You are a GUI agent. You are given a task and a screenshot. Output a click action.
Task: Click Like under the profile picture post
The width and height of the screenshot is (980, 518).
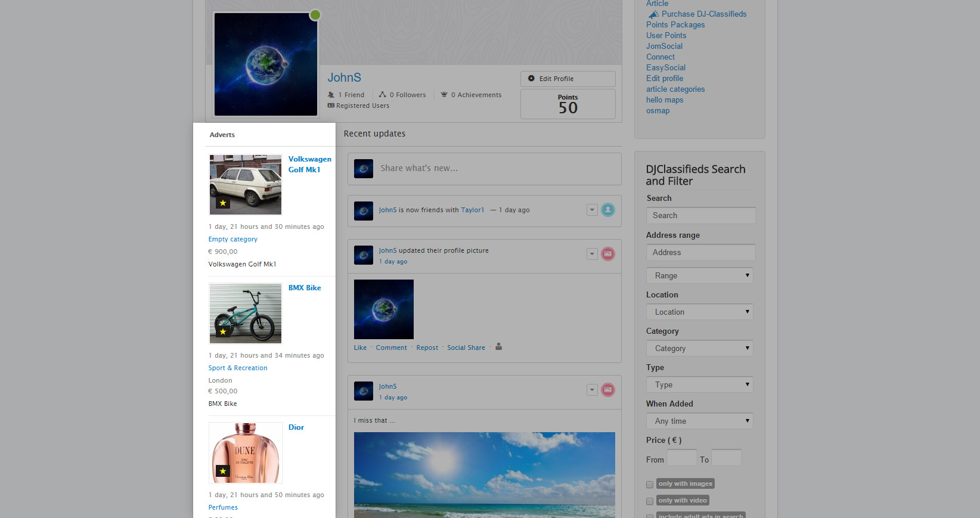coord(360,348)
